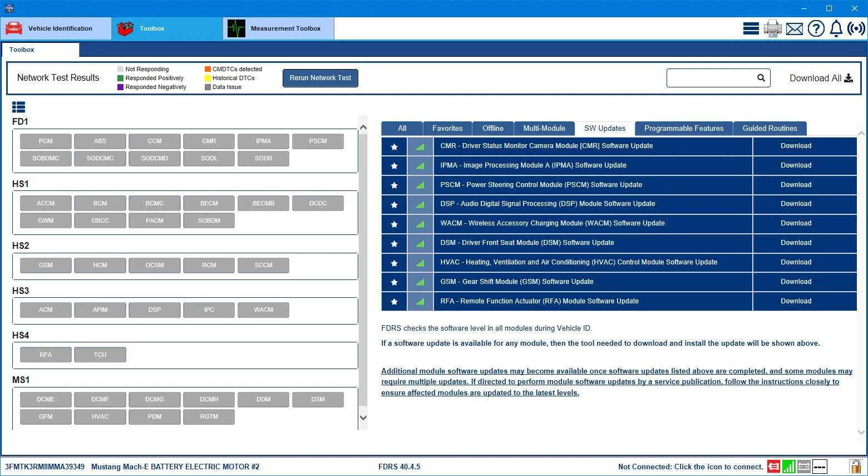The width and height of the screenshot is (868, 476).
Task: Favorite the PSCM Power Steering update
Action: point(394,185)
